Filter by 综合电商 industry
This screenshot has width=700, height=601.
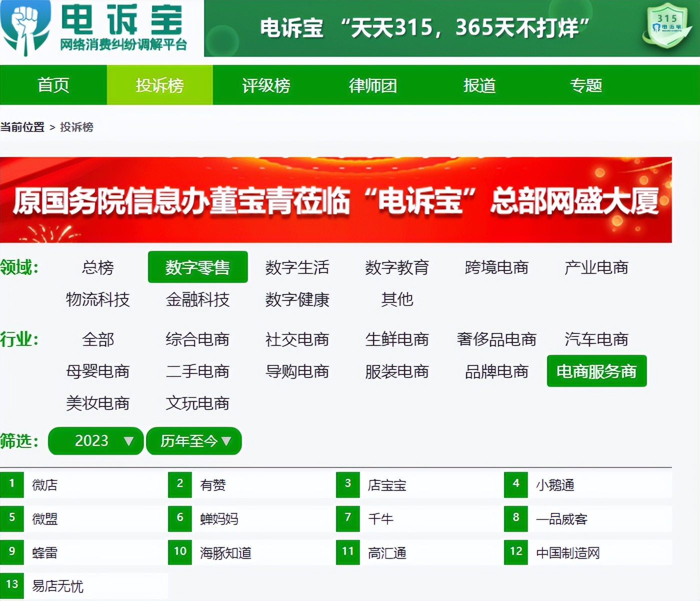(198, 339)
